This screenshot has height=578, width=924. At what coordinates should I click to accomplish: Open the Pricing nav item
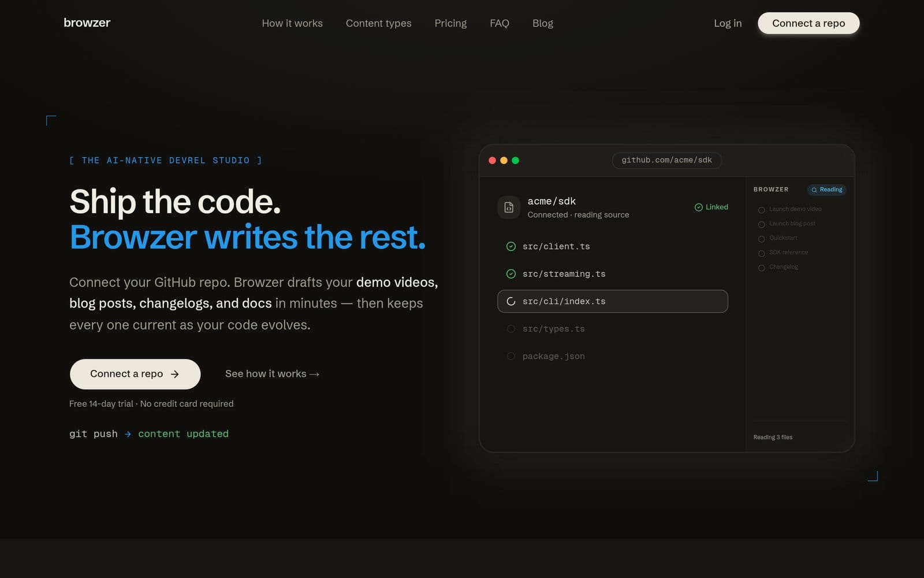pos(450,23)
